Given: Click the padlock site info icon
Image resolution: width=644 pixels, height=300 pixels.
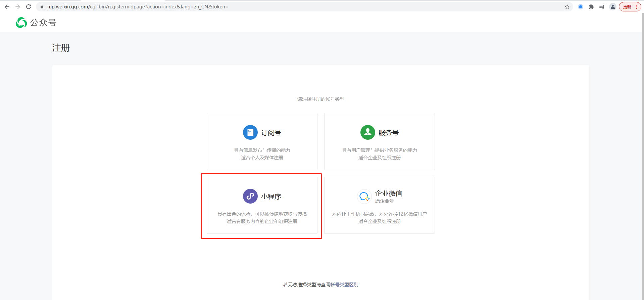Looking at the screenshot, I should click(x=42, y=7).
